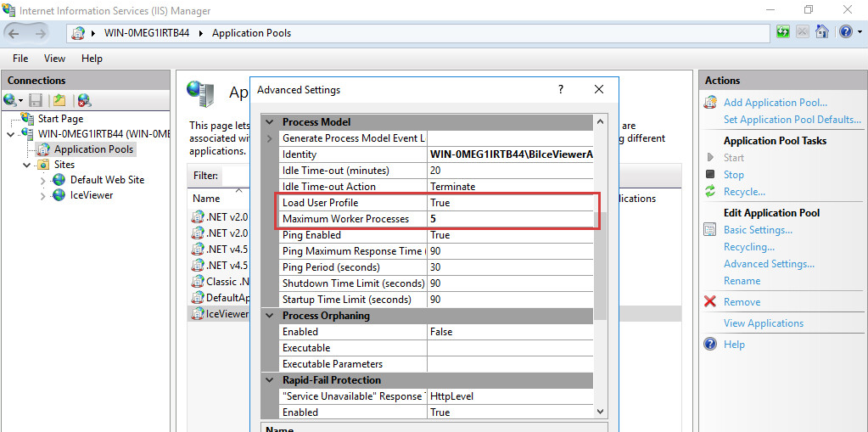
Task: Click Add Application Pool link
Action: (x=775, y=103)
